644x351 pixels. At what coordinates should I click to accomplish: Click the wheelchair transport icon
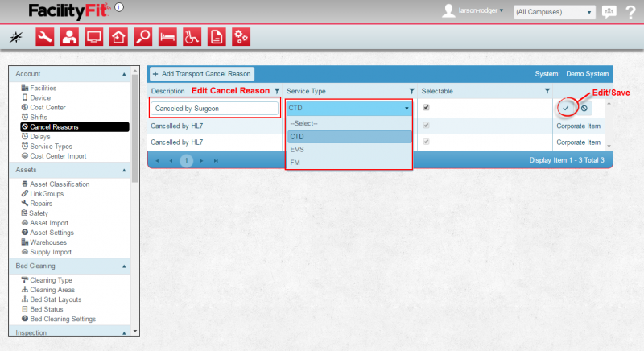pos(192,36)
